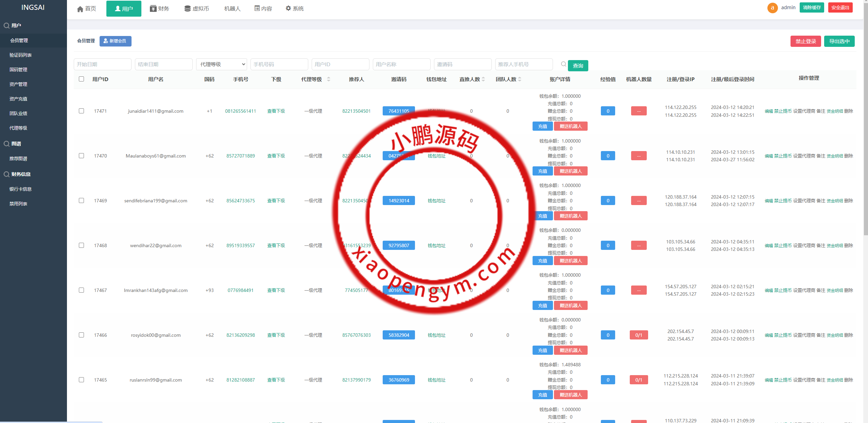Click the home icon in top navigation
The height and width of the screenshot is (423, 868).
(x=80, y=9)
